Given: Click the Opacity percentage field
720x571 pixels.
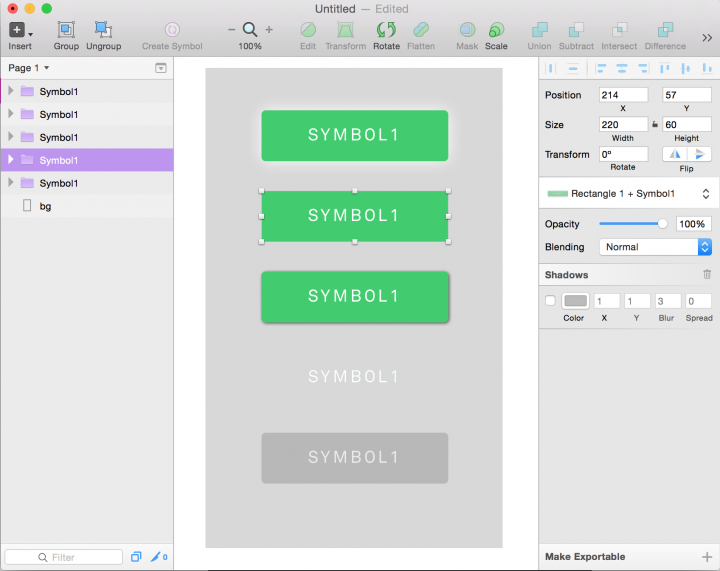Looking at the screenshot, I should tap(693, 224).
